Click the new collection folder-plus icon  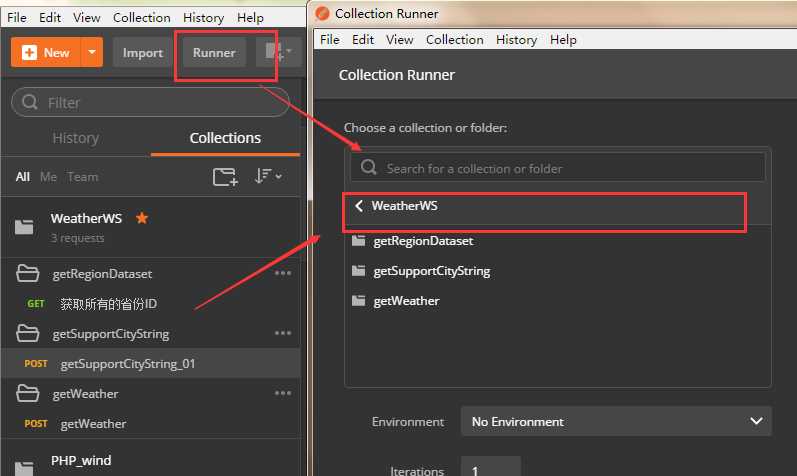pyautogui.click(x=225, y=176)
